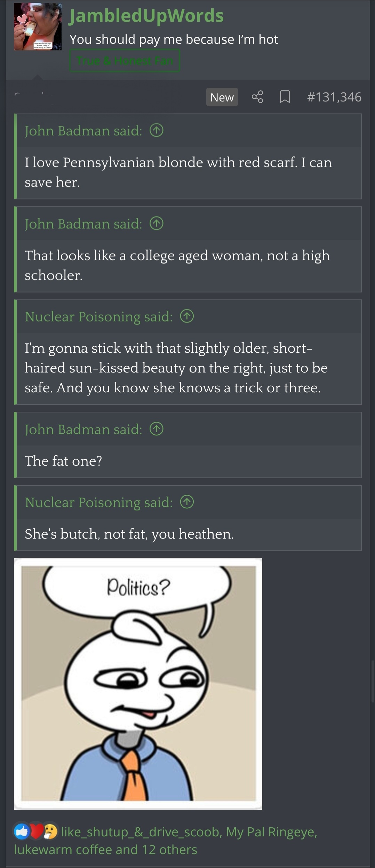Open My Pal Ringeye's profile link
Screen dimensions: 375x868
point(271,832)
